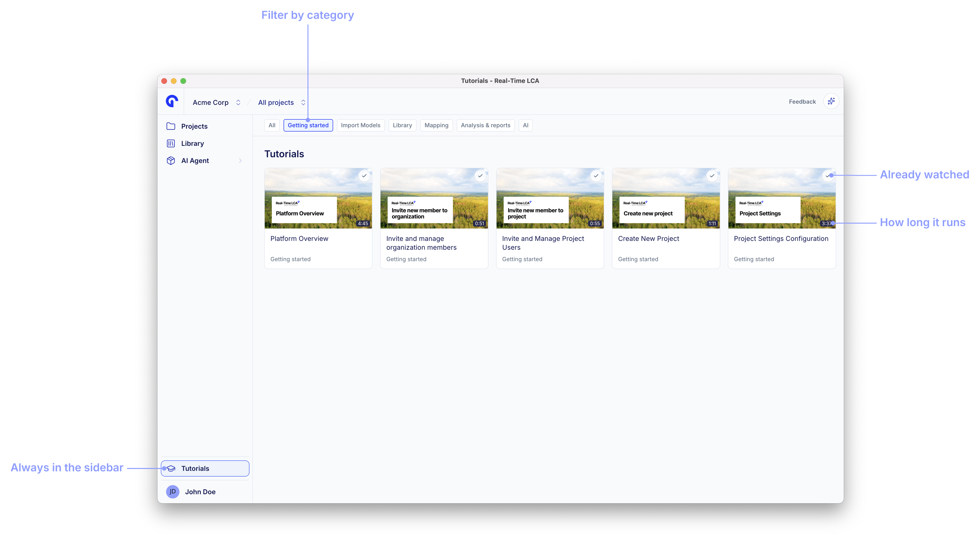Click the Platform Overview video thumbnail
980x549 pixels.
(318, 198)
